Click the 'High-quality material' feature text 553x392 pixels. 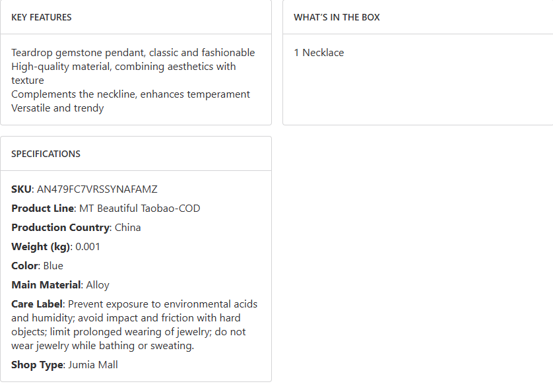click(x=123, y=67)
